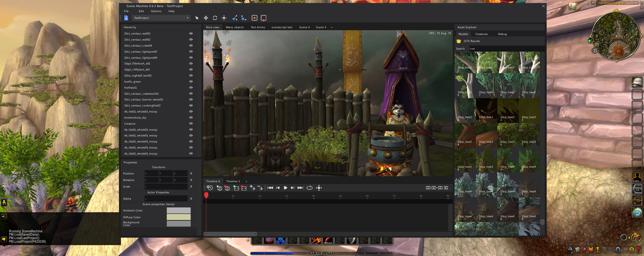This screenshot has width=644, height=256.
Task: Activate the Rotate tool
Action: coord(215,18)
